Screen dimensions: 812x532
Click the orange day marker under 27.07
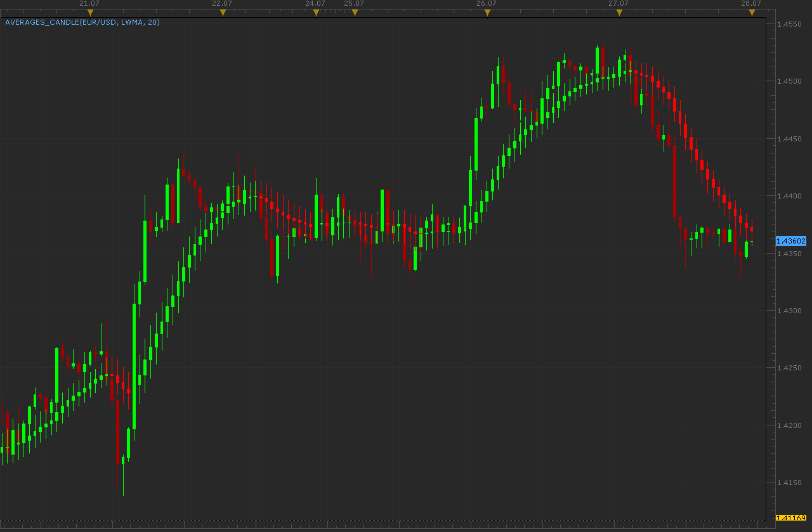point(619,13)
